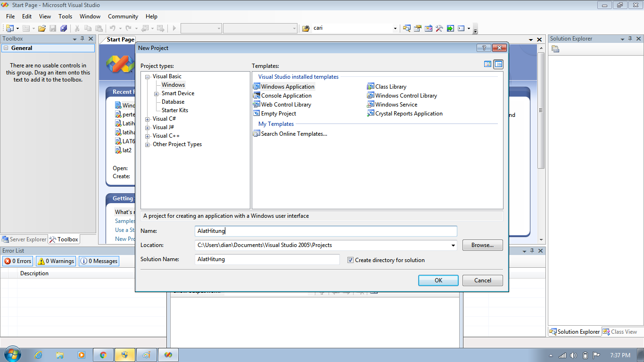The width and height of the screenshot is (644, 362).
Task: Select the Class Library template
Action: (387, 87)
